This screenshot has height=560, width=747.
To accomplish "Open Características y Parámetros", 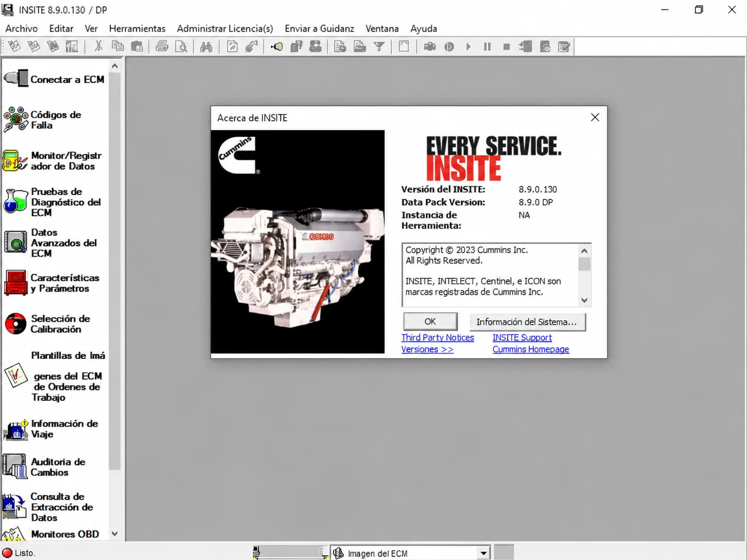I will 52,283.
